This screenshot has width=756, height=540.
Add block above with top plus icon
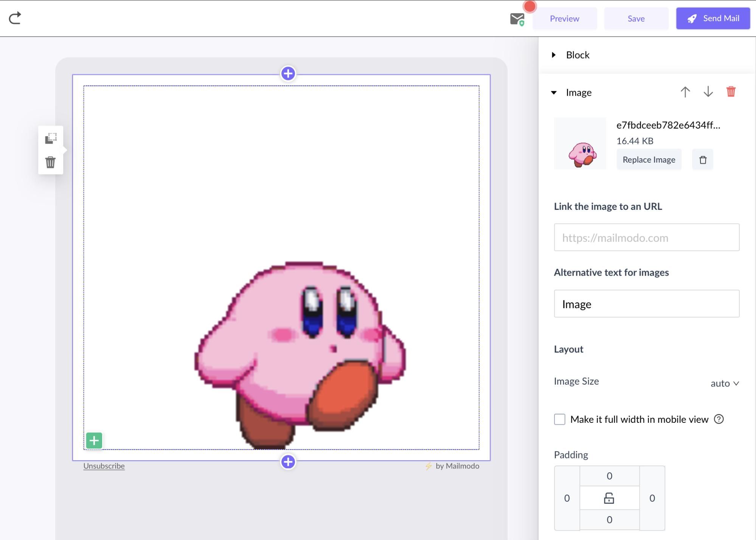pyautogui.click(x=288, y=73)
